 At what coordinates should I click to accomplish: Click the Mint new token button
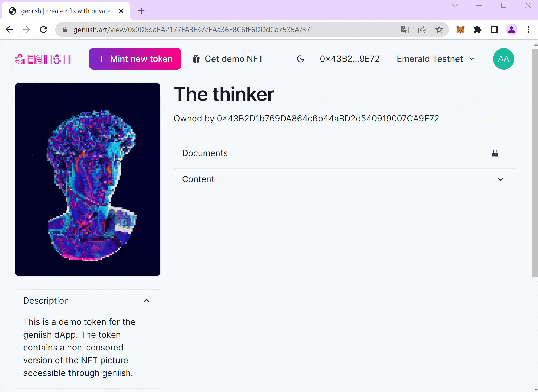click(135, 59)
